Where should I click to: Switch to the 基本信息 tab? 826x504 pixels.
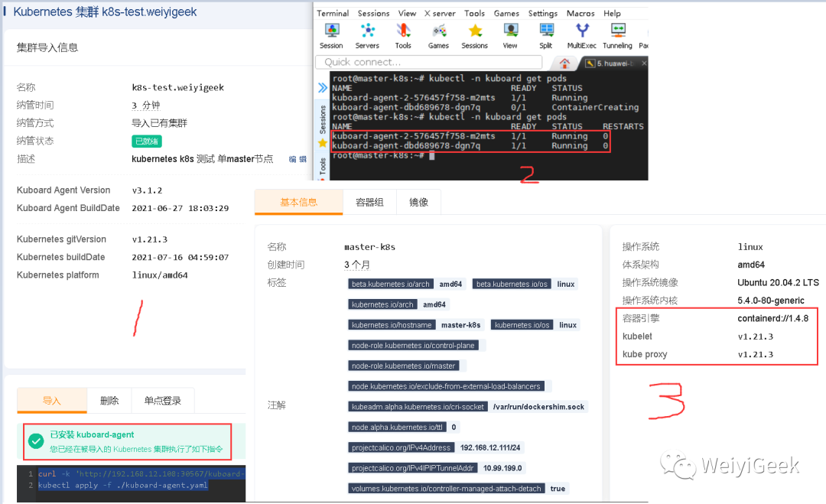point(299,202)
